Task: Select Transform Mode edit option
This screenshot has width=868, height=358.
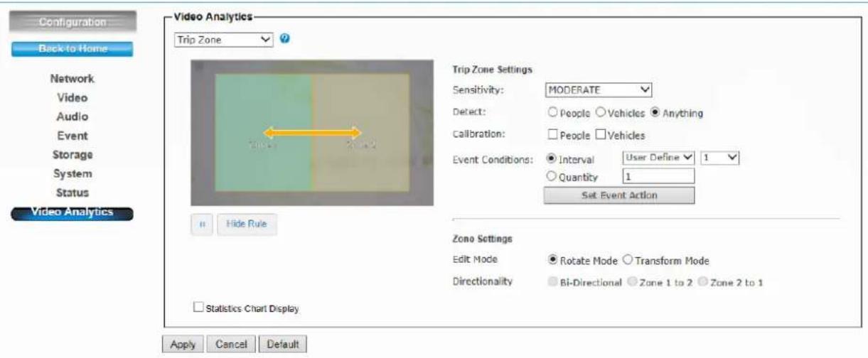Action: [628, 261]
